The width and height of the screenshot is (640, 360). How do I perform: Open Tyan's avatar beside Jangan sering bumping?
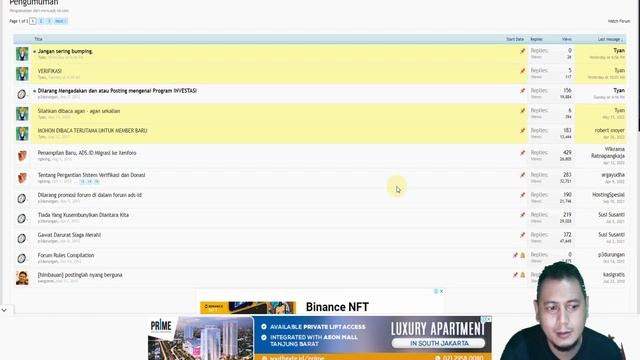[22, 54]
